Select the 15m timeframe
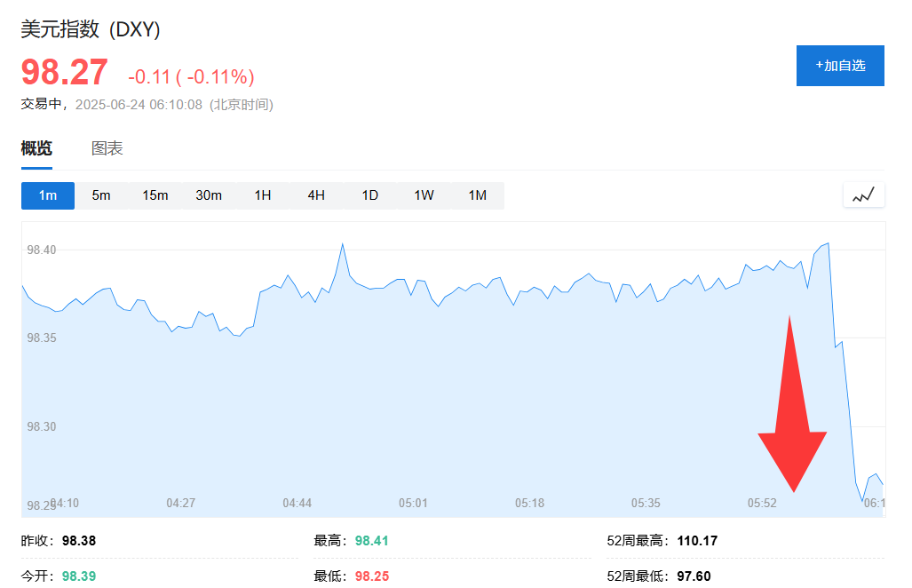Image resolution: width=912 pixels, height=588 pixels. click(155, 195)
